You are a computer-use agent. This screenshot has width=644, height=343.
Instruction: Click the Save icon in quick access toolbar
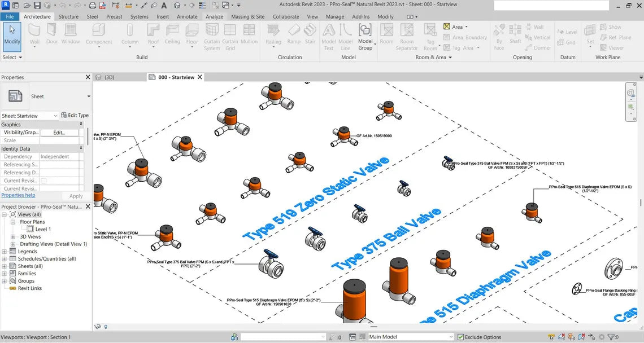[37, 5]
